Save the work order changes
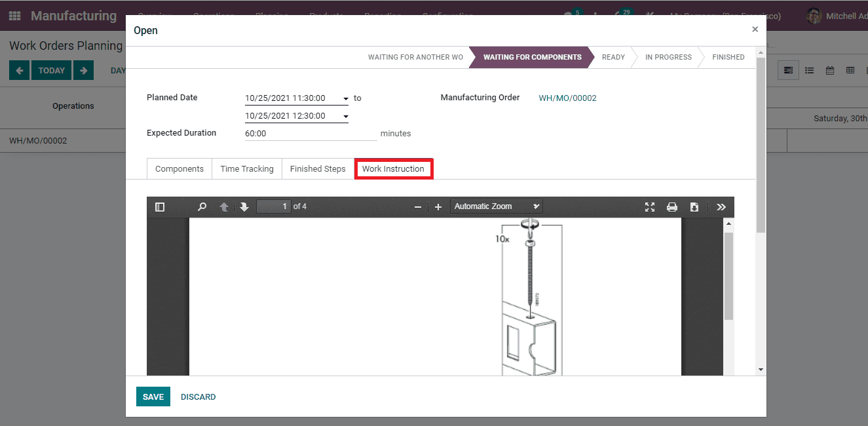This screenshot has width=868, height=426. [x=153, y=397]
